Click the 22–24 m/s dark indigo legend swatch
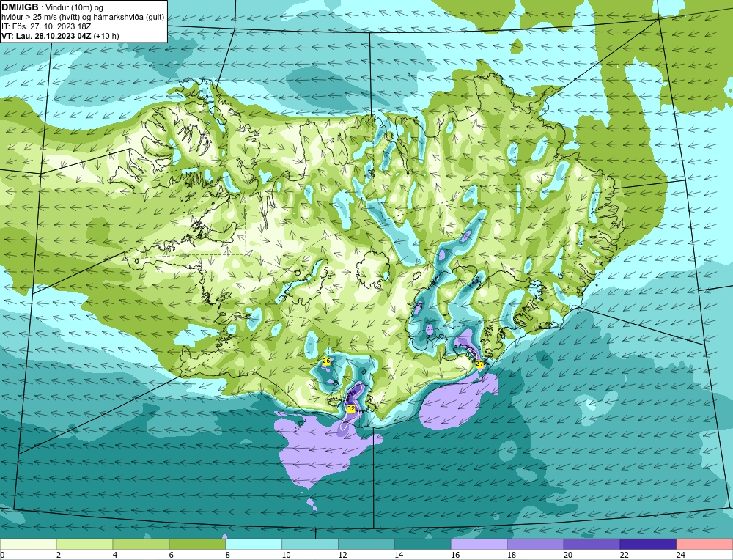This screenshot has height=560, width=733. (648, 545)
